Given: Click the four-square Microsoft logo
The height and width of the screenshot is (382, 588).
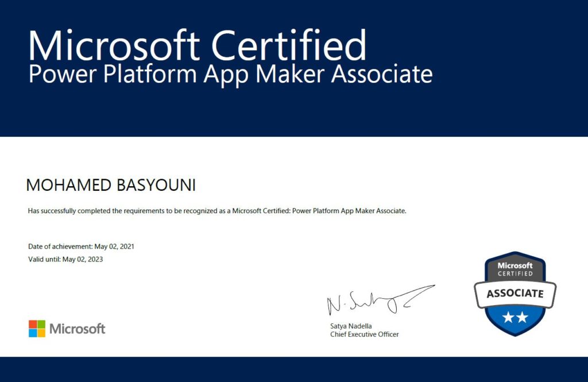Looking at the screenshot, I should (x=37, y=329).
